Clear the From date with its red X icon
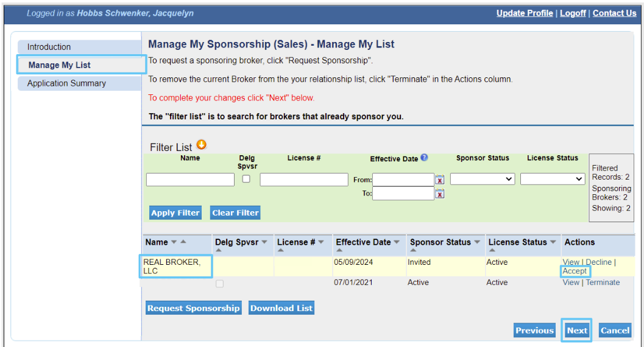This screenshot has width=644, height=347. coord(440,180)
